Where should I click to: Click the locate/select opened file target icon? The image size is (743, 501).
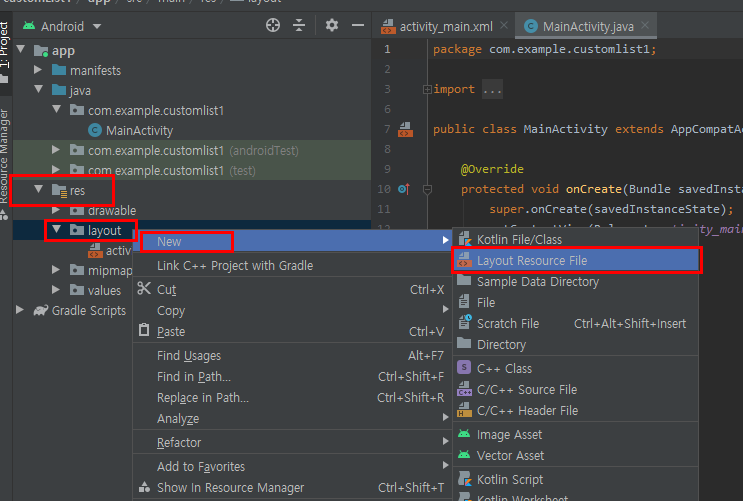coord(273,25)
